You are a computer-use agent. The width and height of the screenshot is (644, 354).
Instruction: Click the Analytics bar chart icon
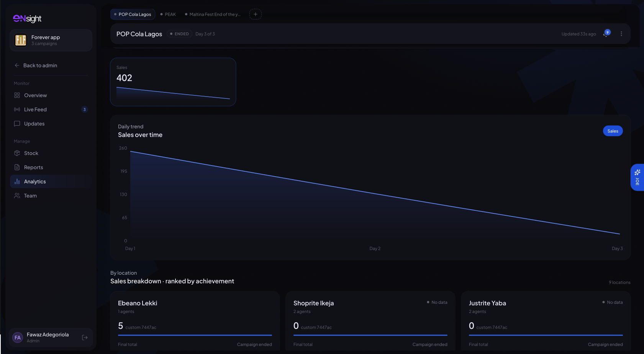17,182
